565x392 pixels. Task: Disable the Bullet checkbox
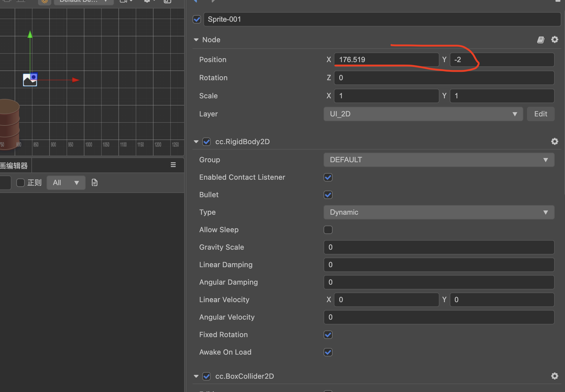coord(328,195)
